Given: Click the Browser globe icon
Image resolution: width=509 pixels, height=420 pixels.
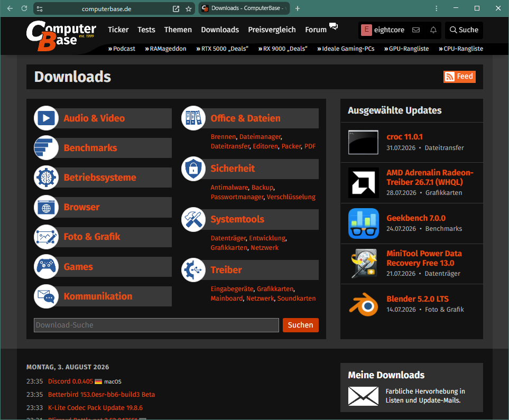Looking at the screenshot, I should point(46,207).
